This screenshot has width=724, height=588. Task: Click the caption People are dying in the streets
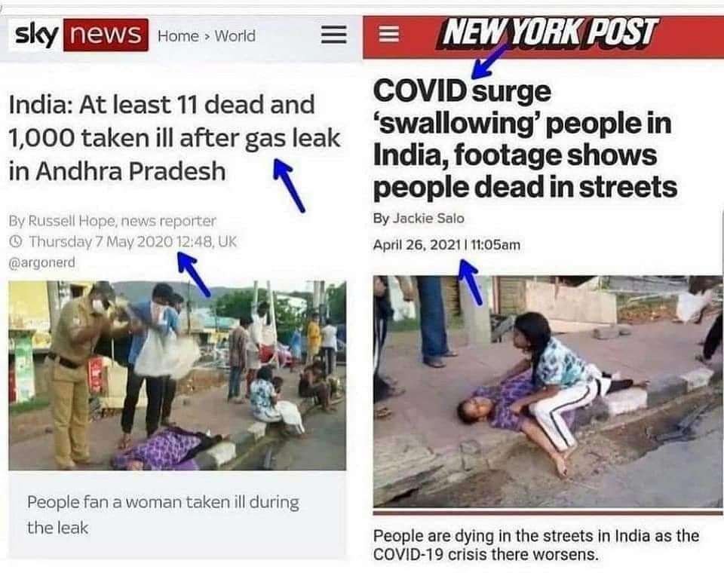pos(536,545)
